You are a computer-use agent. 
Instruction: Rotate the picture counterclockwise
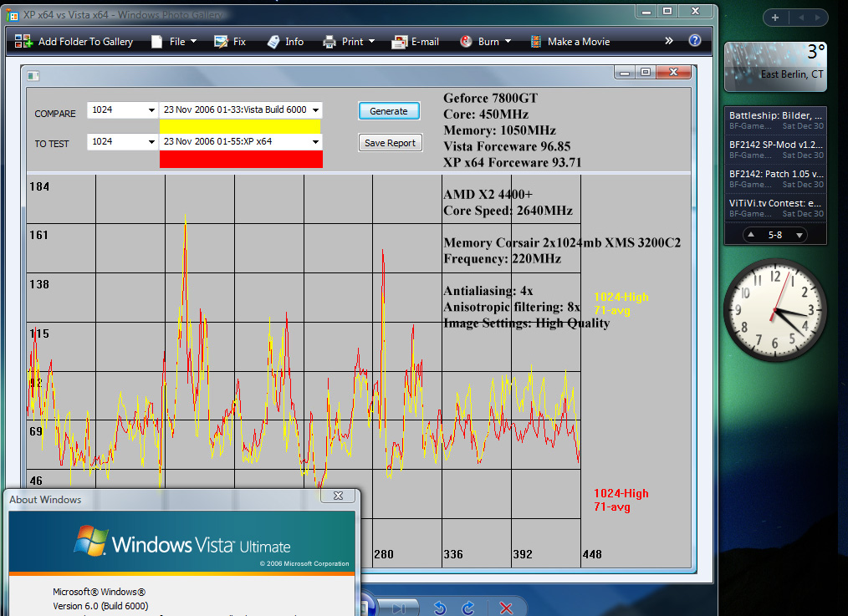click(x=440, y=608)
